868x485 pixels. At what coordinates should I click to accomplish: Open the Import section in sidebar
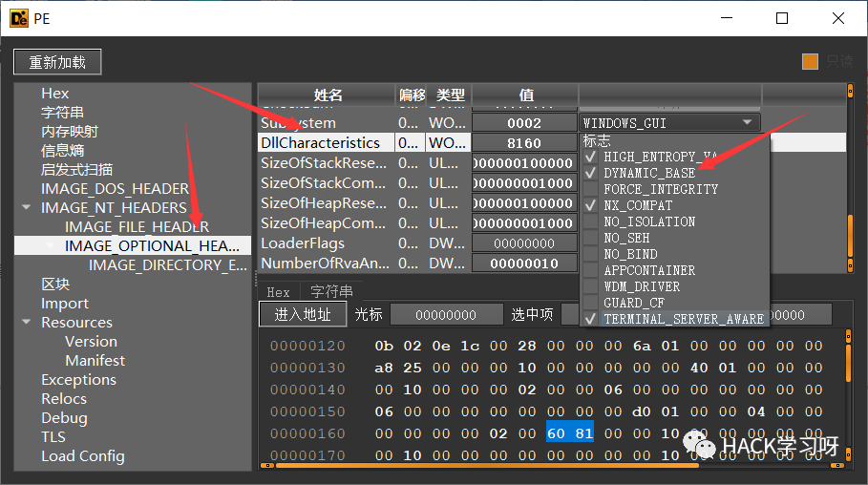pos(65,304)
